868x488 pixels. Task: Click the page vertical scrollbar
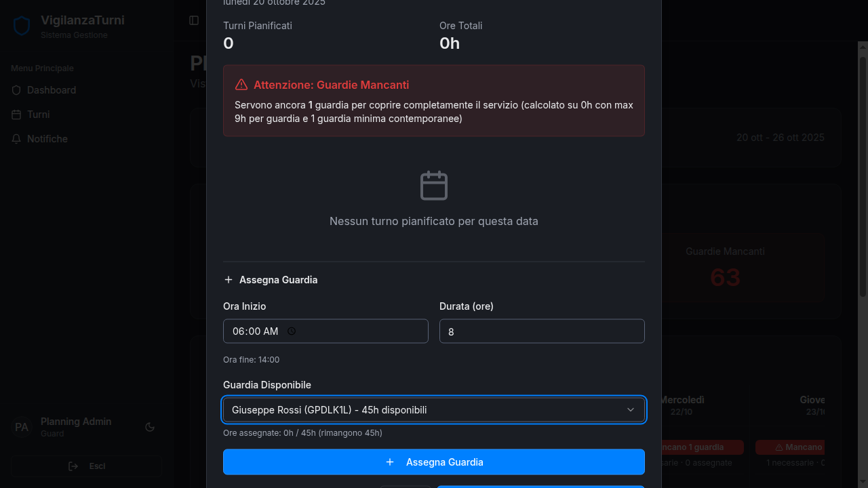863,169
